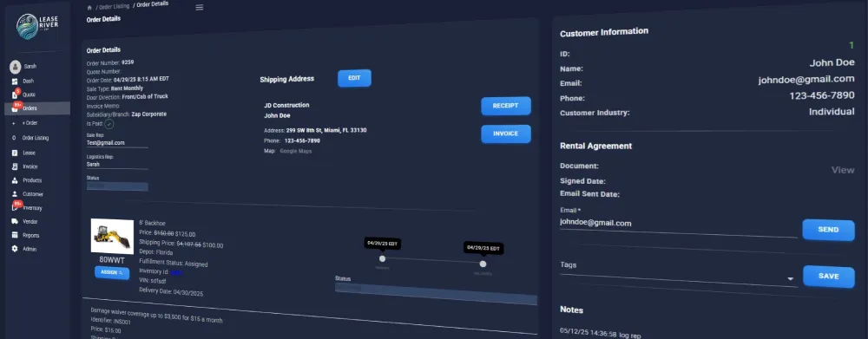Toggle the hamburger menu icon
Viewport: 868px width, 339px height.
(x=200, y=7)
